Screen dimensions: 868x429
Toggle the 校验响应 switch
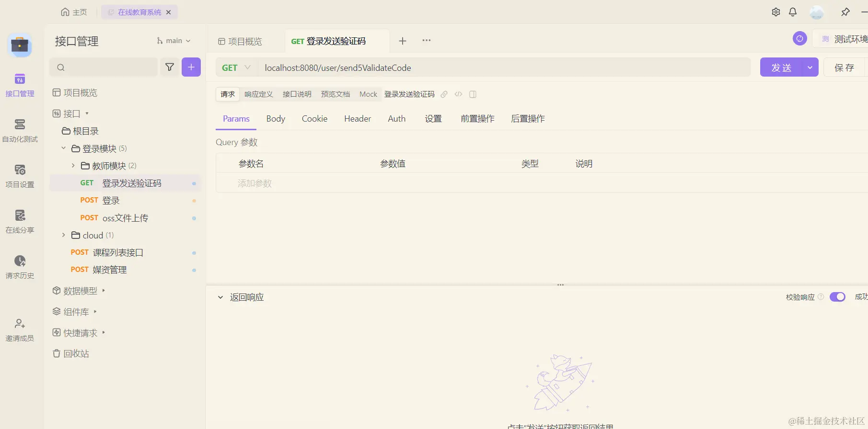(838, 297)
